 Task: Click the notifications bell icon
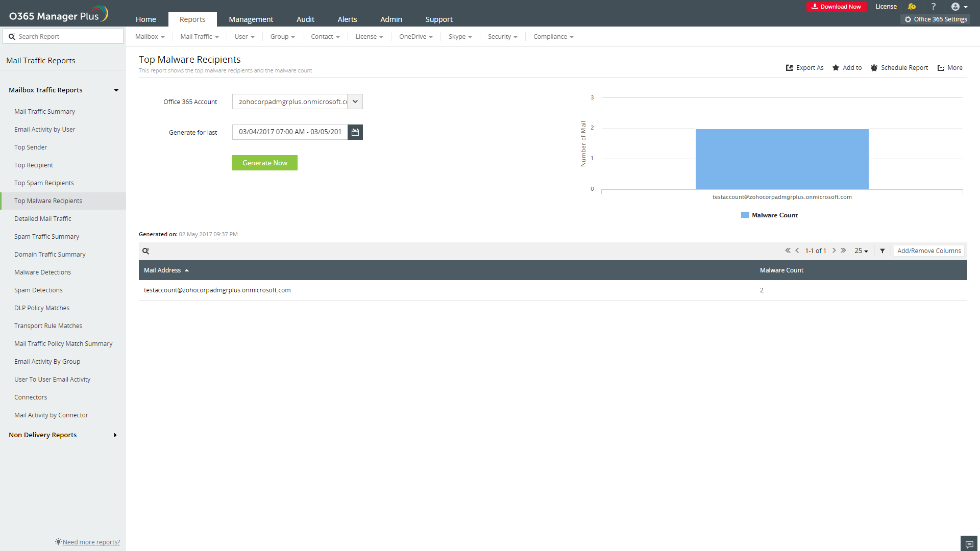pyautogui.click(x=912, y=7)
